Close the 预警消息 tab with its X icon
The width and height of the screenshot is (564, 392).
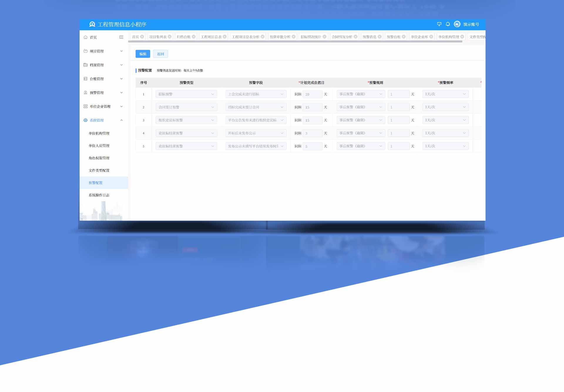click(x=380, y=37)
